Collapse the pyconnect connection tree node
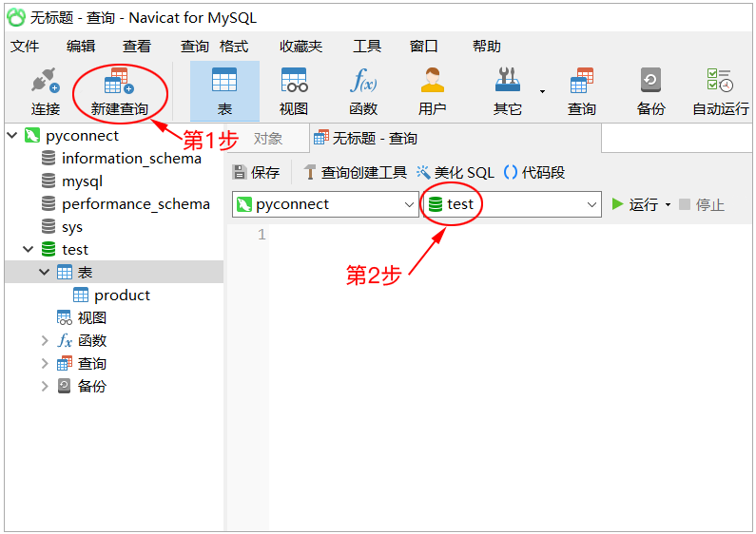This screenshot has height=534, width=756. click(12, 136)
